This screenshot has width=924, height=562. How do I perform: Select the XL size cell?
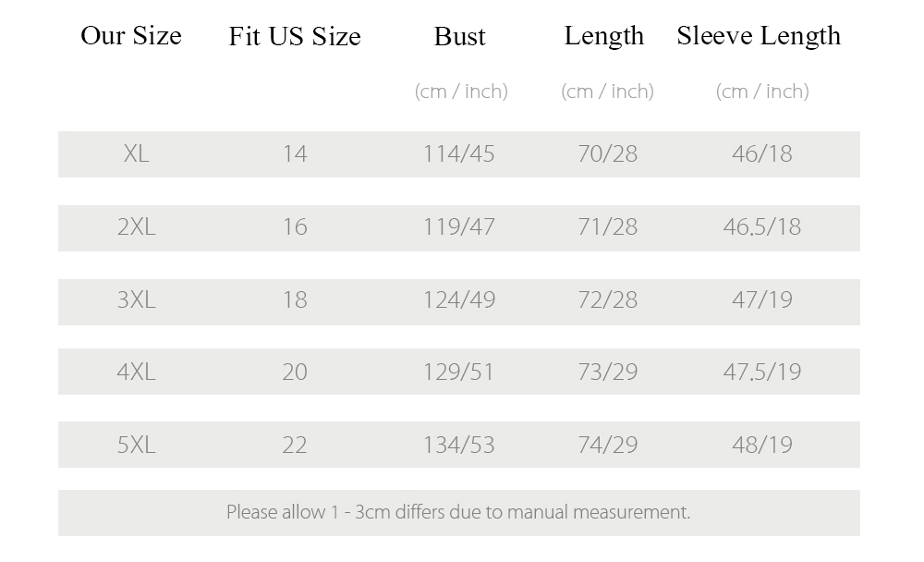point(136,154)
